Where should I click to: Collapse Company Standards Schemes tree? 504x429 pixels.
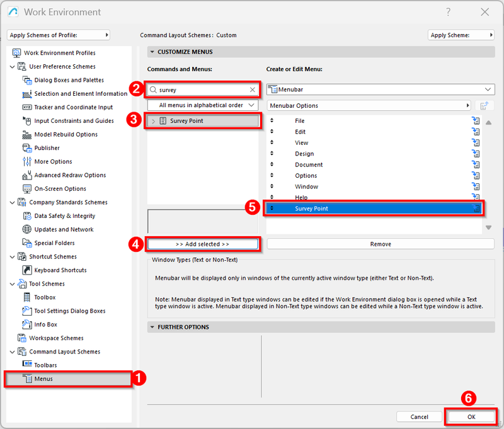tap(12, 202)
